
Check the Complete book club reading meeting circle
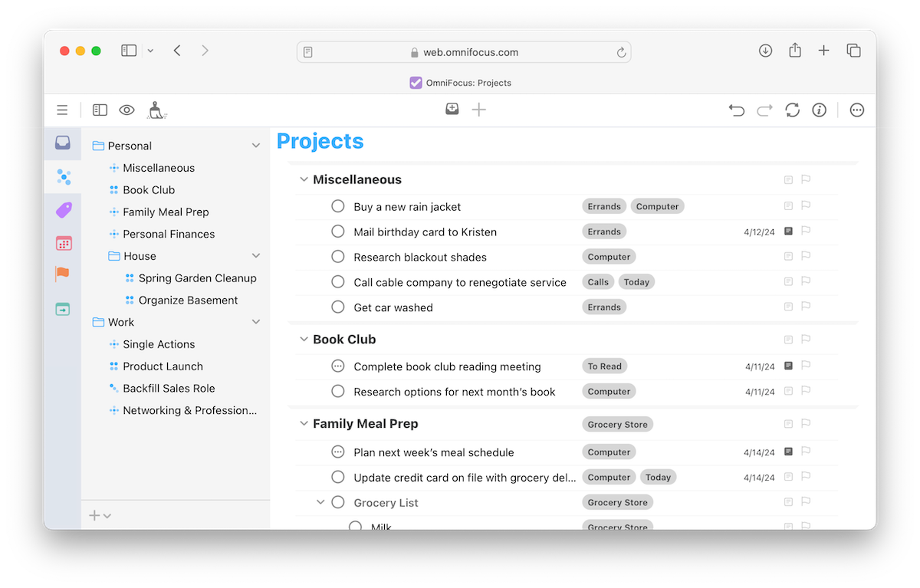338,366
